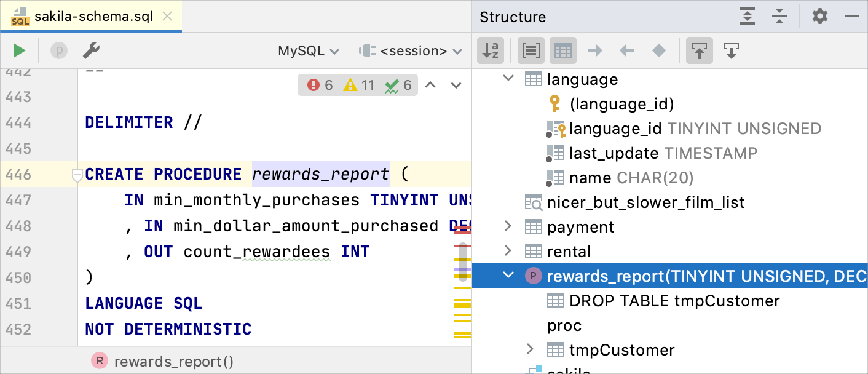This screenshot has width=868, height=374.
Task: Select nicer_but_slower_film_list view in tree
Action: [x=645, y=202]
